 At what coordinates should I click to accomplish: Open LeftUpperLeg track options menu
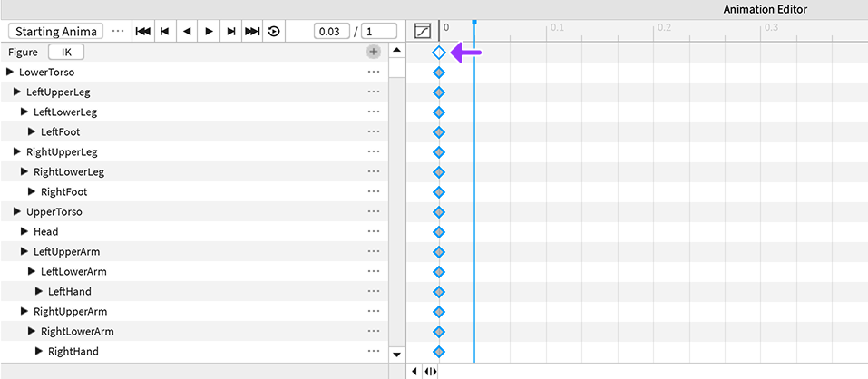click(x=374, y=92)
